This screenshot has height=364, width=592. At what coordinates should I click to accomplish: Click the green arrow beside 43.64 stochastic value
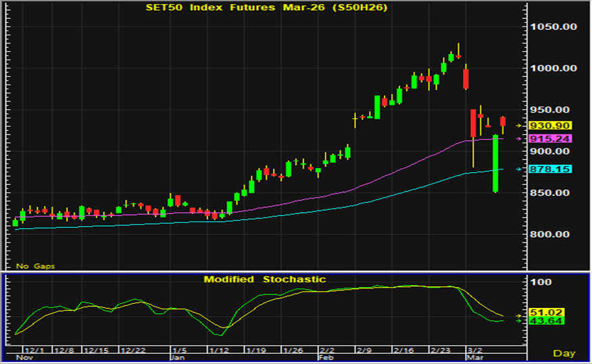(x=519, y=321)
